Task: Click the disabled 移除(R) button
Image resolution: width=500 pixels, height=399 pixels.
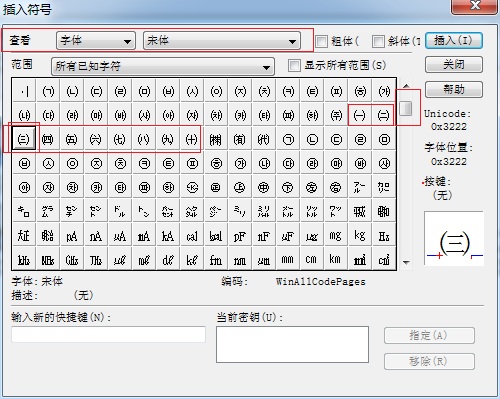Action: pos(429,361)
